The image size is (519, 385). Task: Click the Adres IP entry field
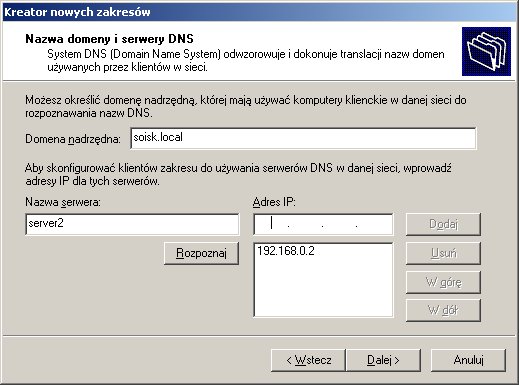click(x=323, y=224)
